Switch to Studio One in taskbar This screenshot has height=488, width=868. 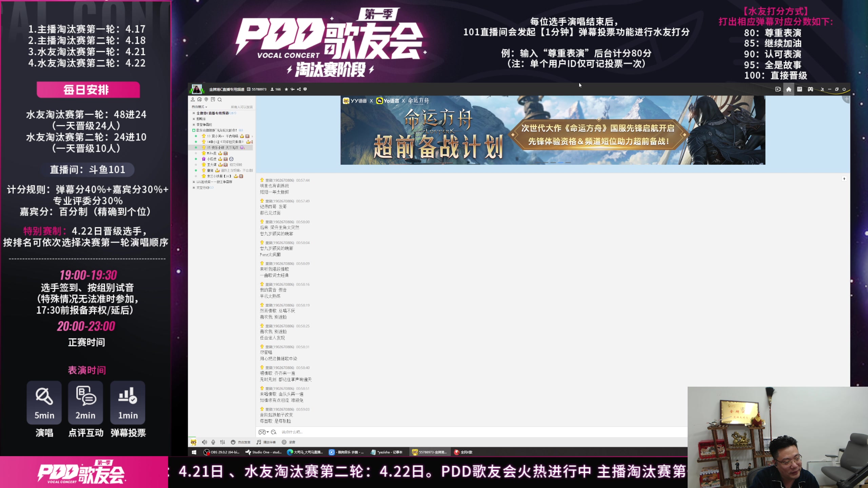coord(263,452)
